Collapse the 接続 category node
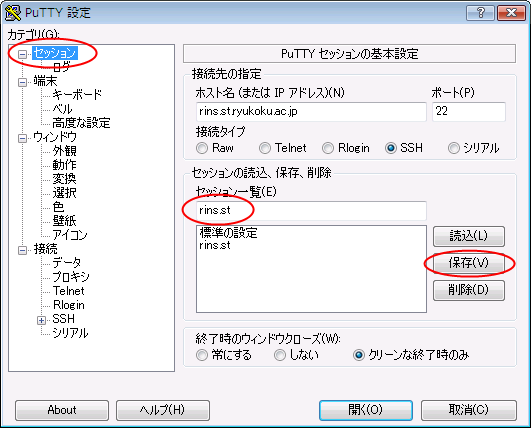531x428 pixels. (x=22, y=250)
